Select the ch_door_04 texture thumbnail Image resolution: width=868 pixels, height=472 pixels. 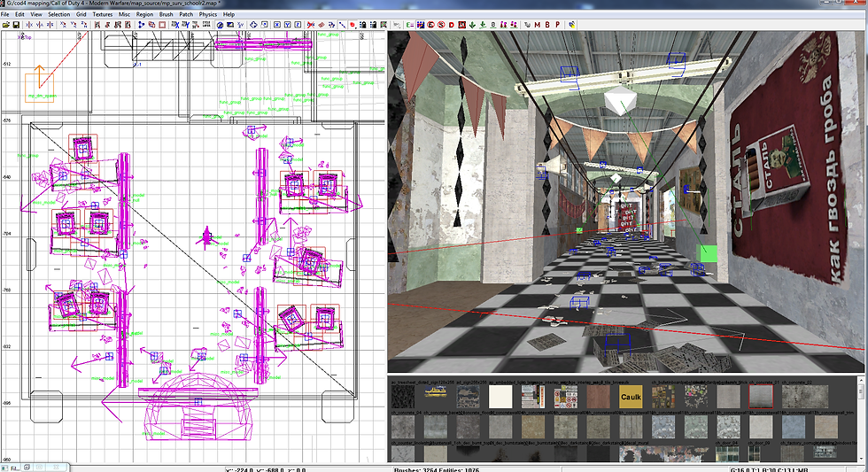coord(727,455)
